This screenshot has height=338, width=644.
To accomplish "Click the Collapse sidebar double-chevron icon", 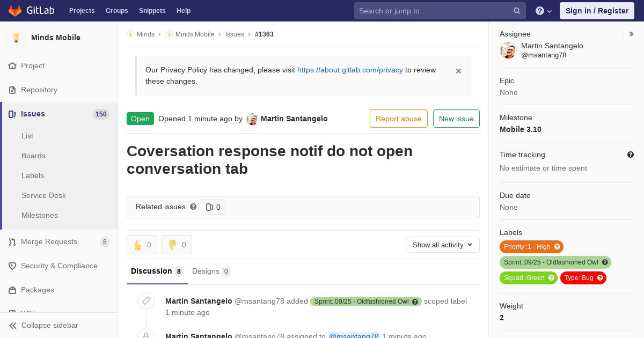I will 13,326.
